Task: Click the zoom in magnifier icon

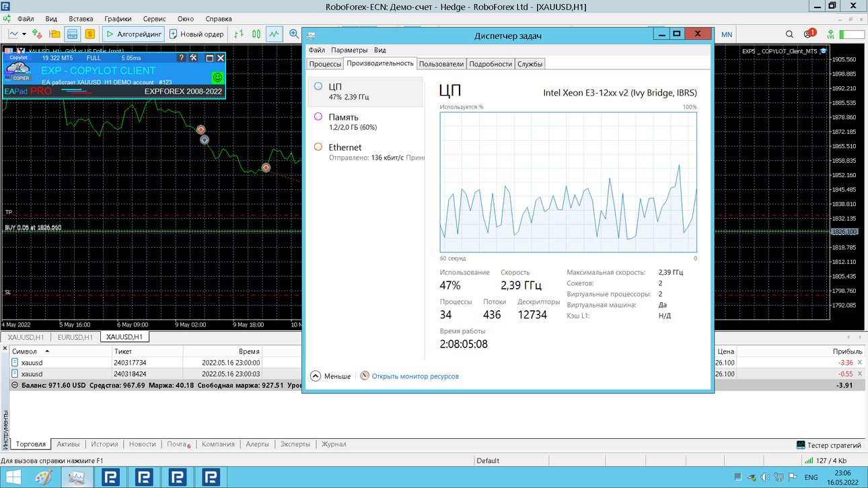Action: click(293, 34)
